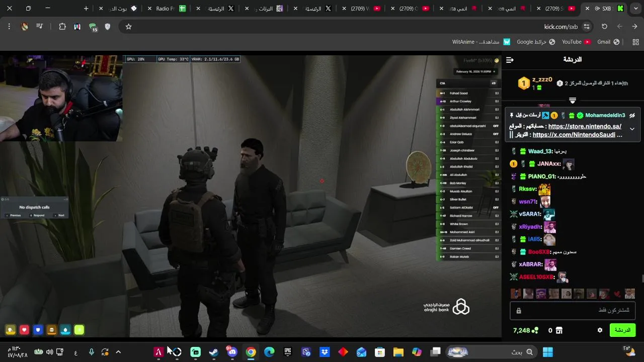Click the 7,248 channel points balance
Viewport: 644px width, 362px height.
click(525, 330)
